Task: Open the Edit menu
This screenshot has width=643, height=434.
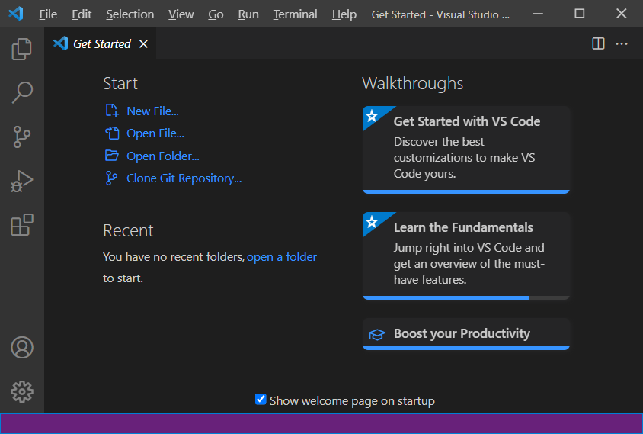Action: (x=81, y=14)
